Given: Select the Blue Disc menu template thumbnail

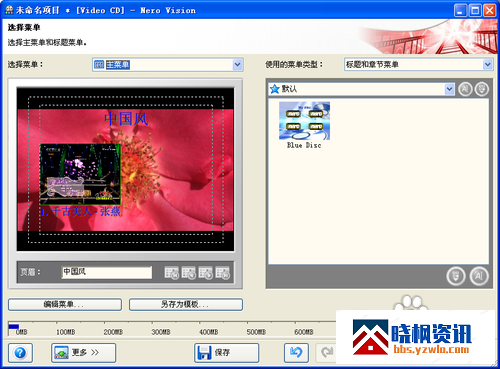Looking at the screenshot, I should point(304,125).
